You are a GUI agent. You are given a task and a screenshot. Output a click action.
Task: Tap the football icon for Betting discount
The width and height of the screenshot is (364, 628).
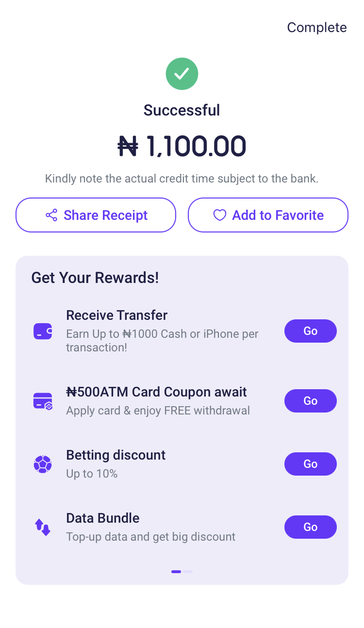click(43, 464)
